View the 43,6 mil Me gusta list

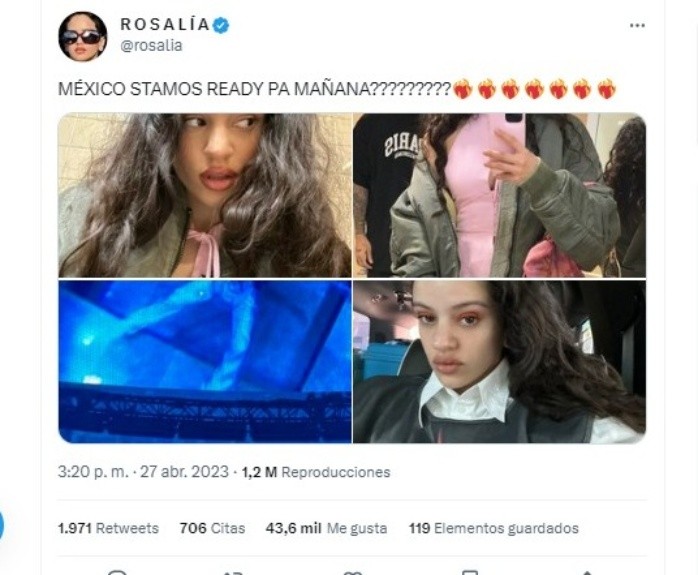(x=326, y=528)
